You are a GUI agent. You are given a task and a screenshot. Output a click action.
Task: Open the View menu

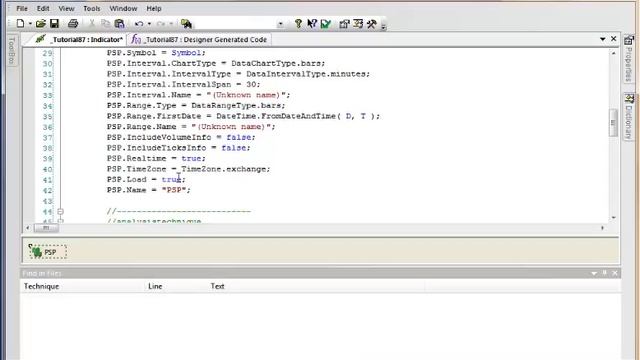[66, 8]
